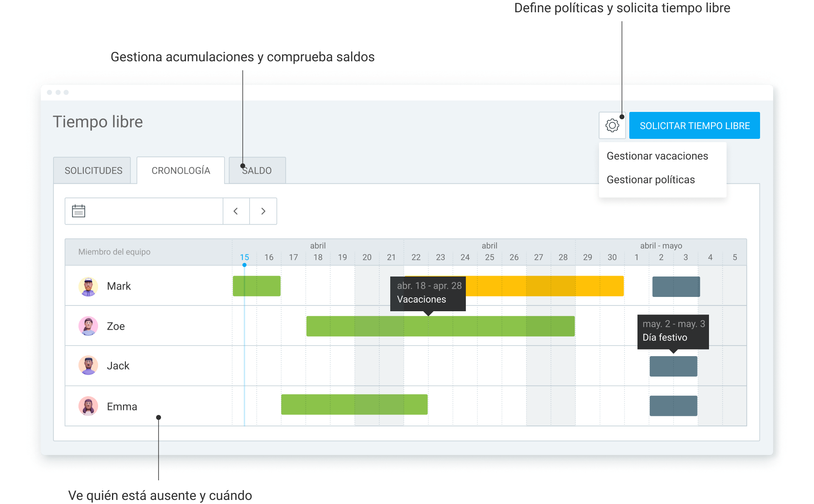Click the abril - mayo header label
Viewport: 814px width, 504px height.
[x=661, y=246]
